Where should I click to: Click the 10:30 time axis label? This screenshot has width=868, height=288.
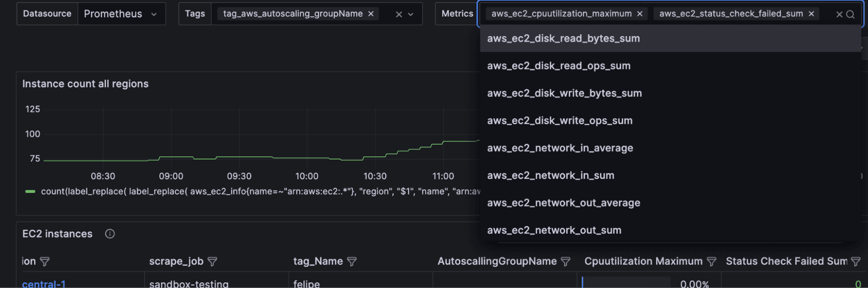(x=375, y=176)
